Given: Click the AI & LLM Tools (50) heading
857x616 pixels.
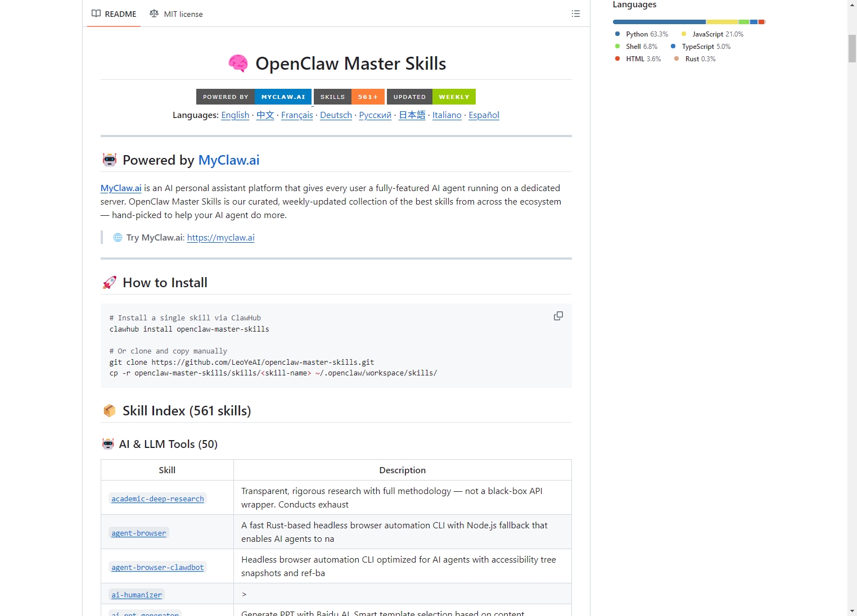Looking at the screenshot, I should (168, 444).
